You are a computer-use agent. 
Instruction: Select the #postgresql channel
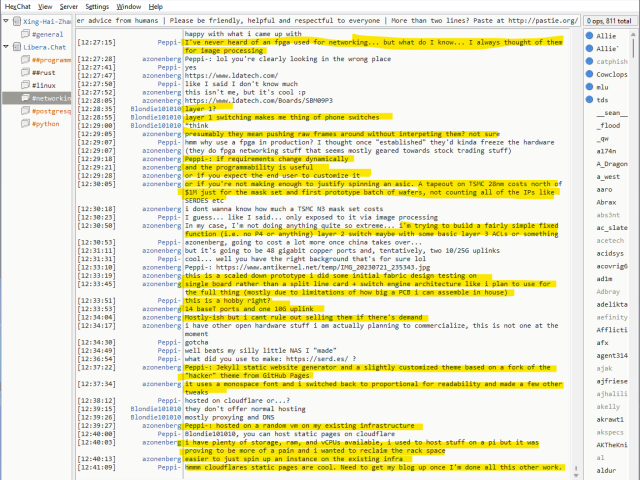(54, 112)
